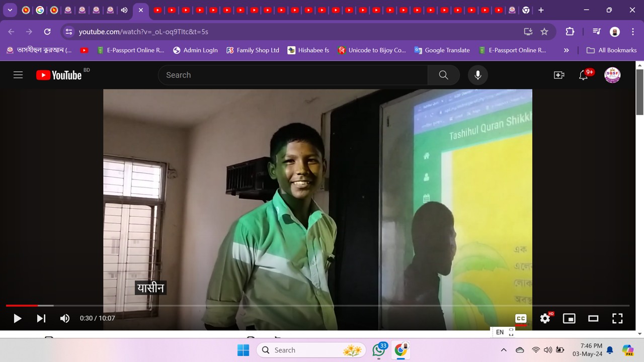Toggle theater mode view

[593, 318]
